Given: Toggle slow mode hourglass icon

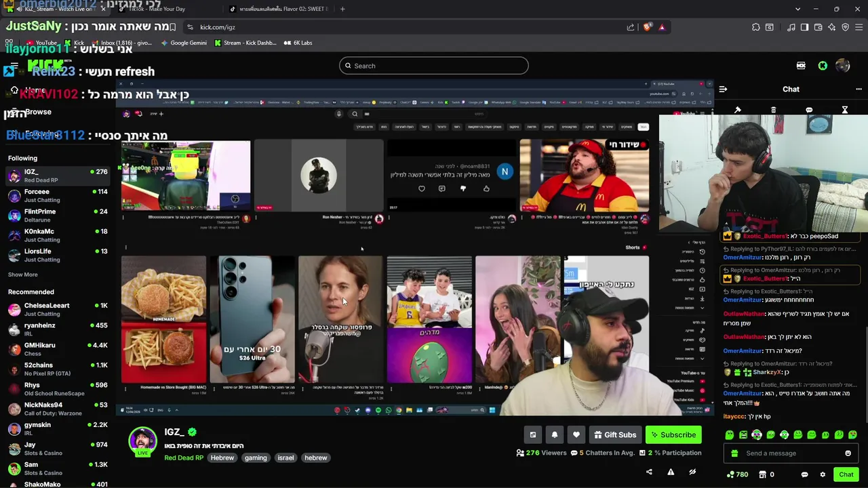Looking at the screenshot, I should [845, 110].
